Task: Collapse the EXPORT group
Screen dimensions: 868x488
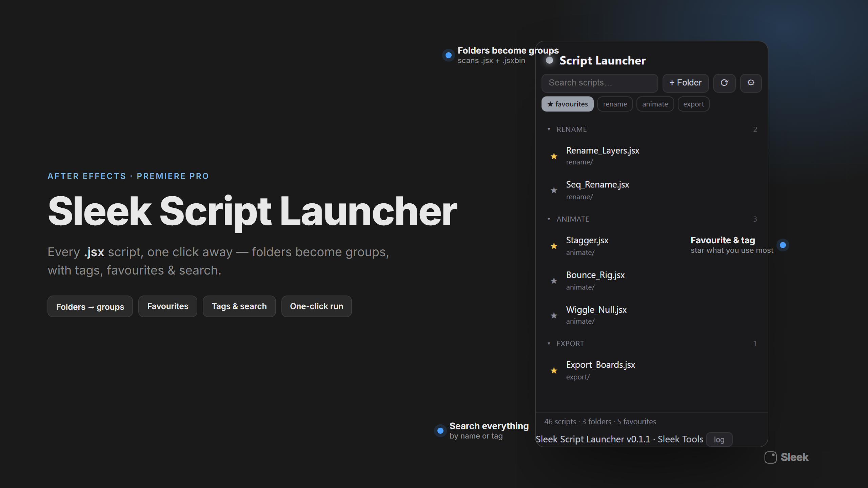Action: pos(549,343)
